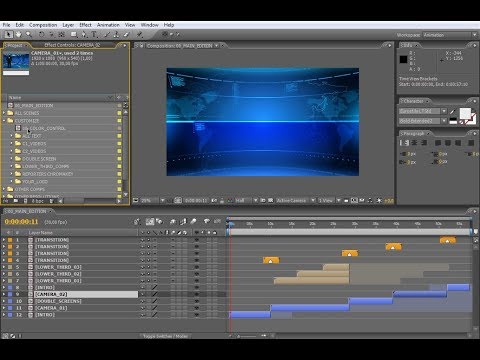This screenshot has height=360, width=480.
Task: Click the new folder icon in Project panel
Action: (16, 201)
